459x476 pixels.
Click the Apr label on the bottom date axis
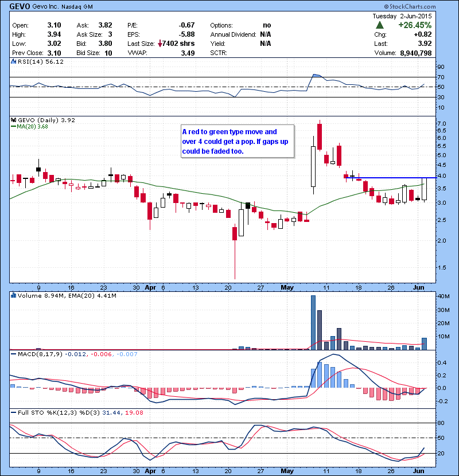151,470
